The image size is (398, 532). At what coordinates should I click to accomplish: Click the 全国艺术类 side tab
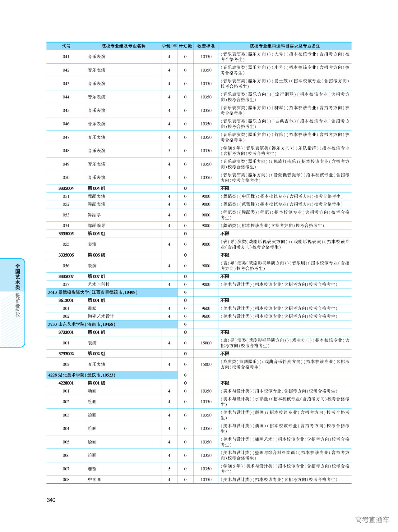[18, 276]
